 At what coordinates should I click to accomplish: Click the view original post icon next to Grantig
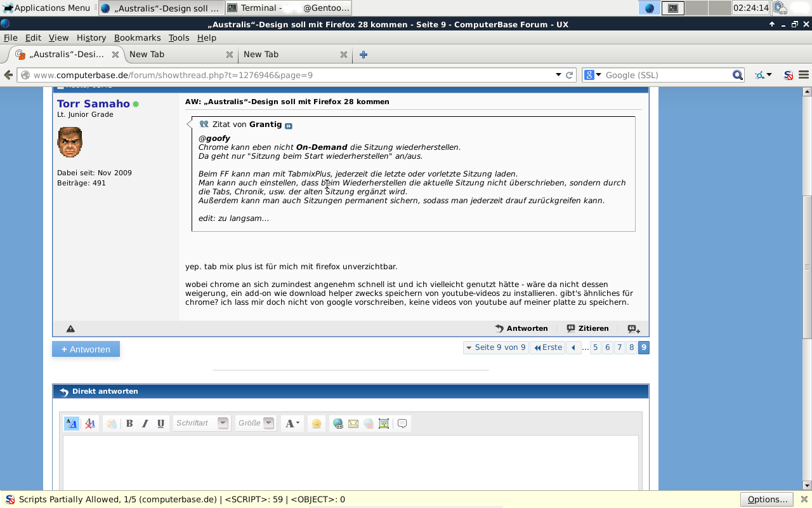pyautogui.click(x=289, y=126)
